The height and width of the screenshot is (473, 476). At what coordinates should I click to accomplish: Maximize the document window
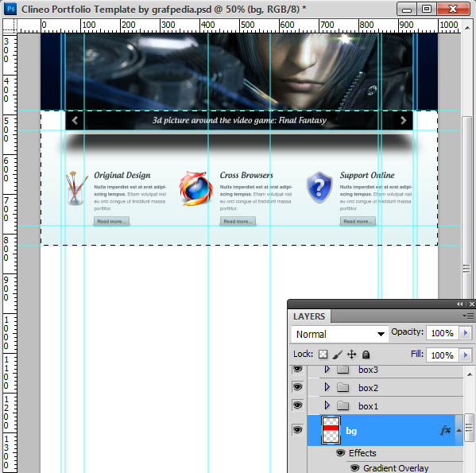pyautogui.click(x=426, y=9)
